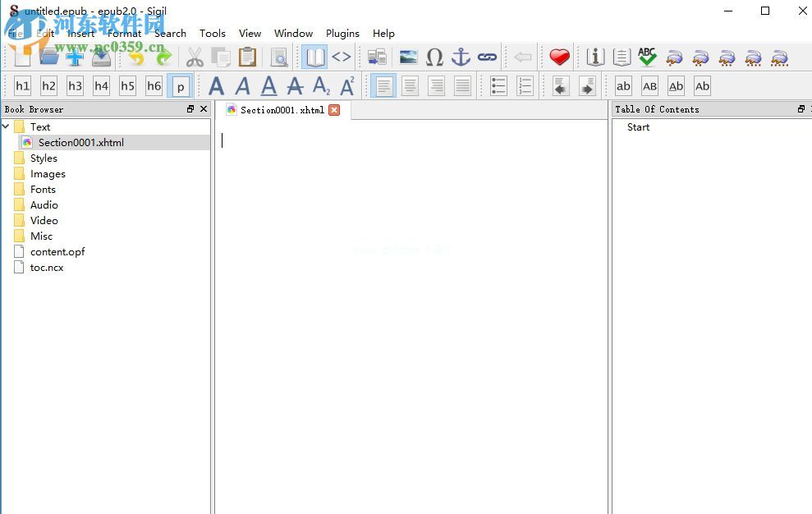Insert a hyperlink using chain icon

coord(488,57)
